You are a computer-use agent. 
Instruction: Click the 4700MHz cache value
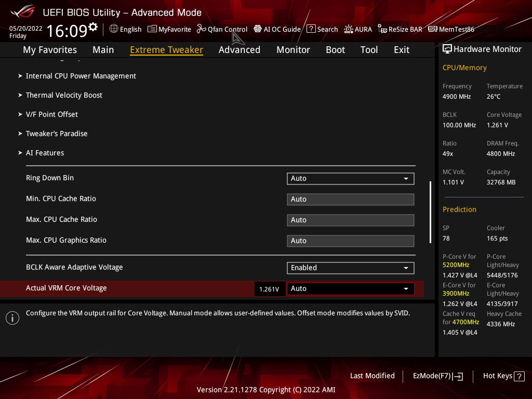(x=465, y=322)
